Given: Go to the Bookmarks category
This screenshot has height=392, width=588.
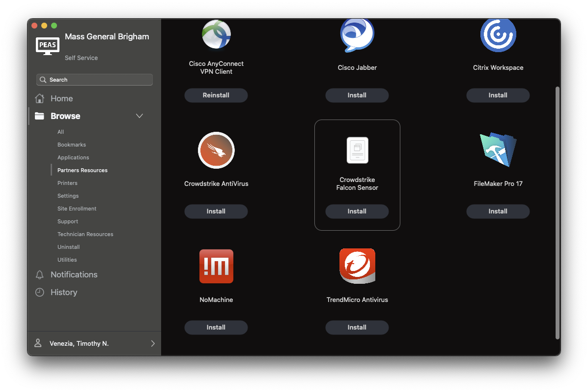Looking at the screenshot, I should (x=72, y=145).
